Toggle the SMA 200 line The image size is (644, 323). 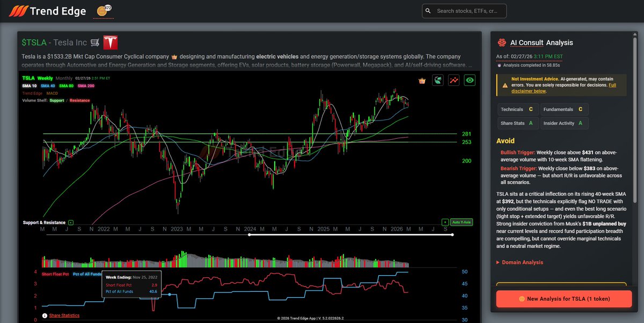(x=85, y=86)
